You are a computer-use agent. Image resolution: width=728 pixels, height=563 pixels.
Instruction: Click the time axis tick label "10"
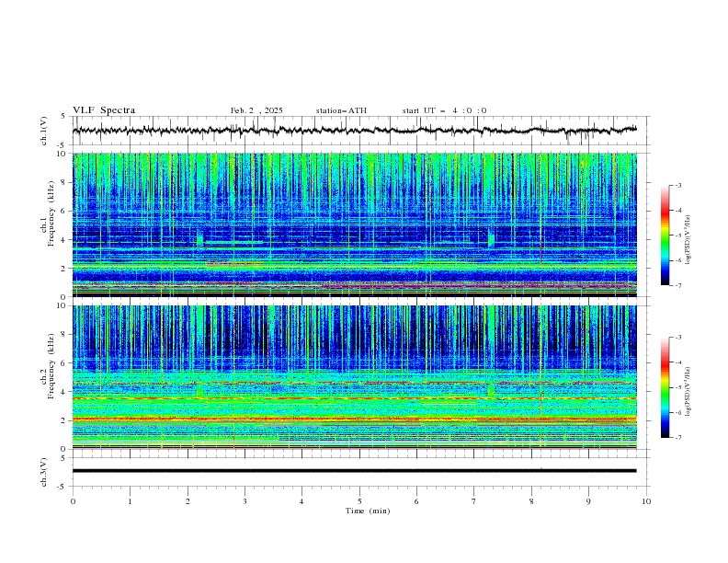(646, 501)
